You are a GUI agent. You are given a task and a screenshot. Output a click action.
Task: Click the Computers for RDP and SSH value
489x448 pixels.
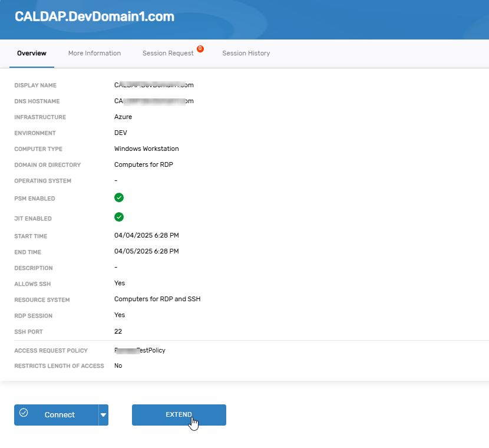(157, 299)
